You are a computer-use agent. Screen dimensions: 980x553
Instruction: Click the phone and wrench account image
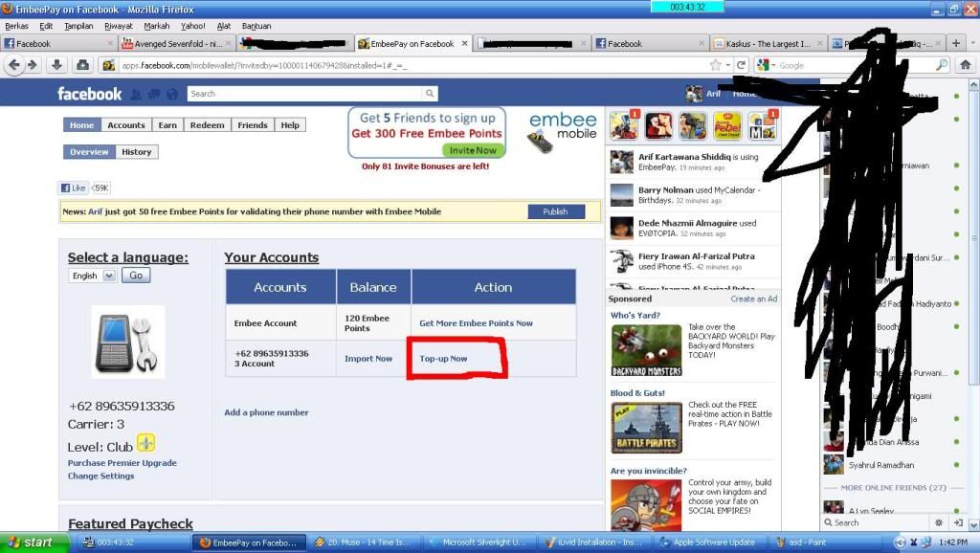128,342
